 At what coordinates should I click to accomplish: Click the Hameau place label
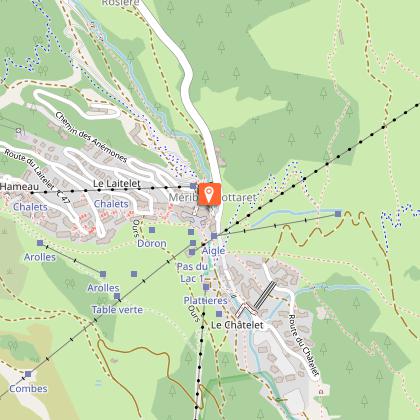point(19,187)
